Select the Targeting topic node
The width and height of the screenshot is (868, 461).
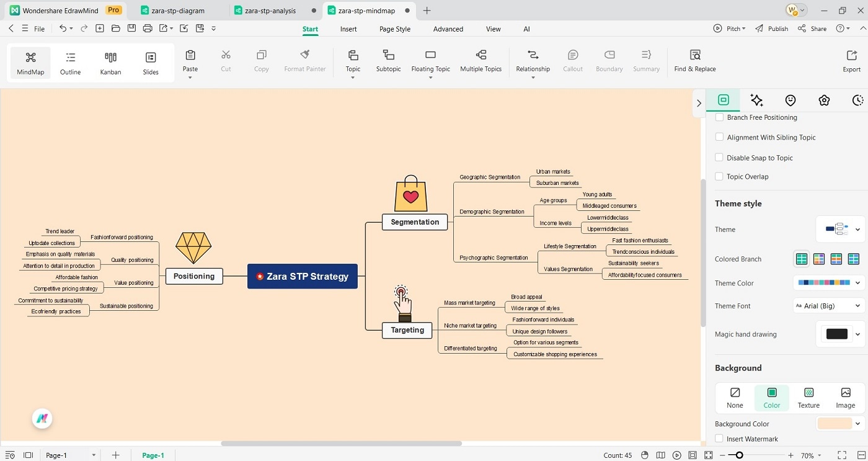407,330
